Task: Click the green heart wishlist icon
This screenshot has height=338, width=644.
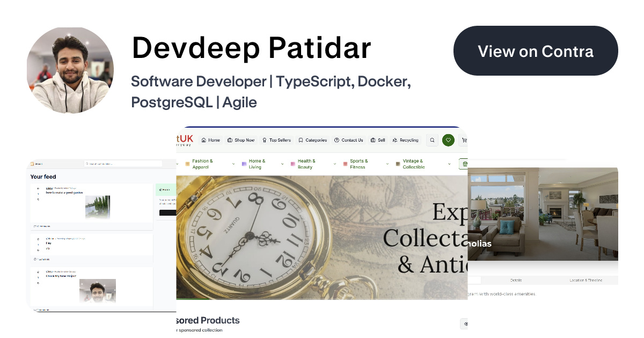Action: point(448,140)
